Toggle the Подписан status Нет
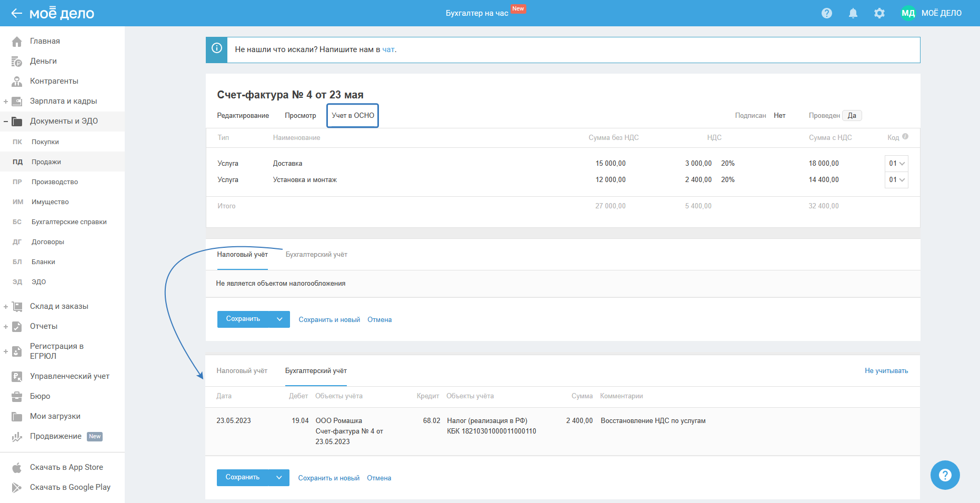Viewport: 980px width, 503px height. tap(779, 116)
